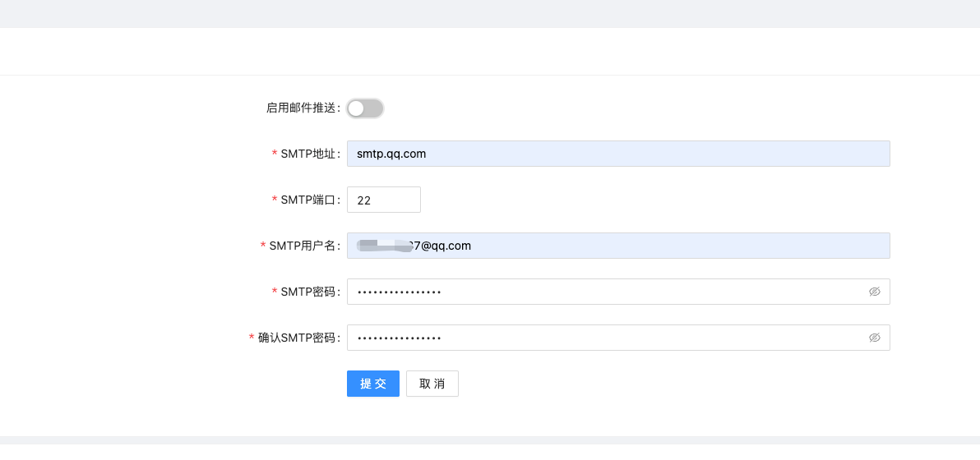Cancel with the 取消 button
This screenshot has width=980, height=460.
(432, 384)
